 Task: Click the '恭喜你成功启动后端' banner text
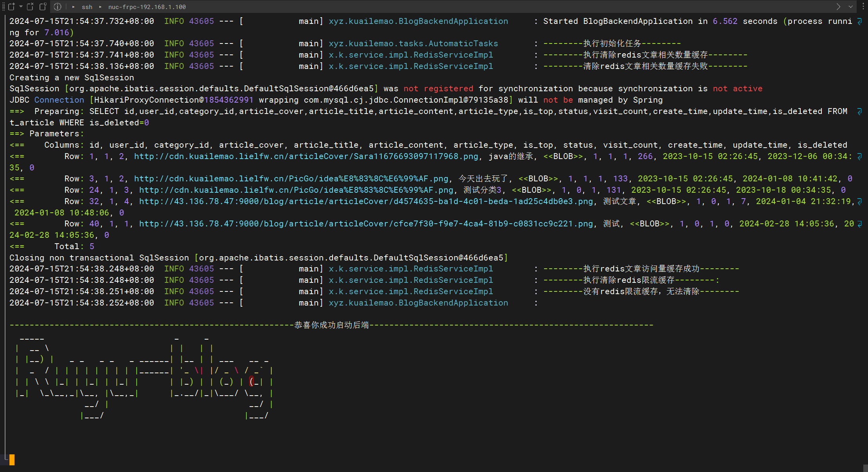click(331, 325)
